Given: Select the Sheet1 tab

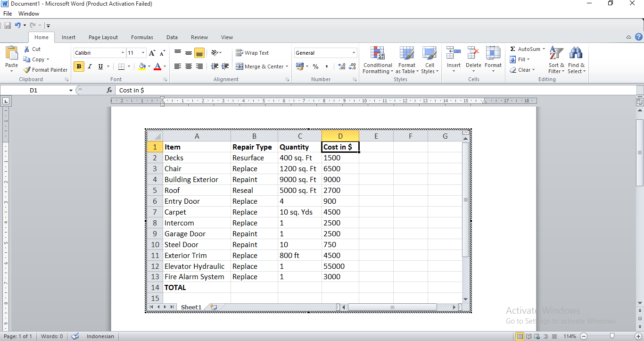Looking at the screenshot, I should click(x=190, y=307).
